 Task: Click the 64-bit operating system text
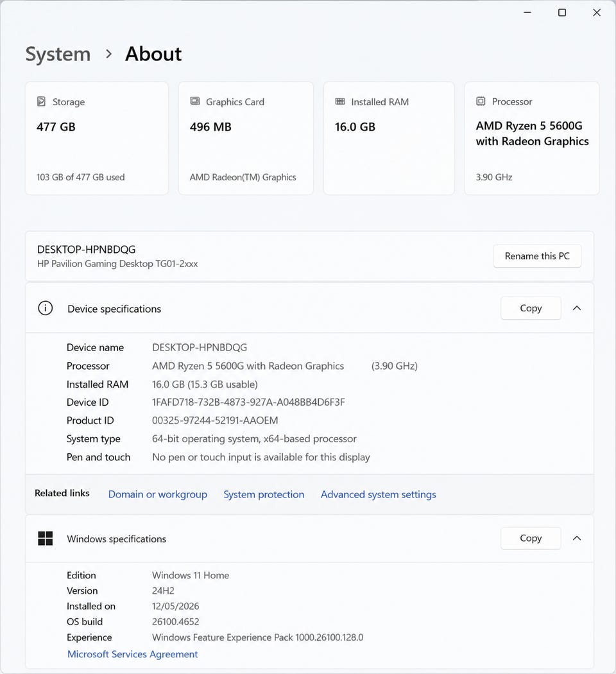pos(254,439)
